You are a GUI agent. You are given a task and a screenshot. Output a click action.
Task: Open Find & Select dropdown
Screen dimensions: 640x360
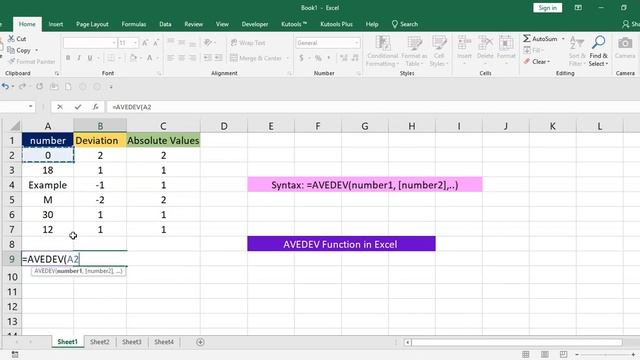click(598, 51)
